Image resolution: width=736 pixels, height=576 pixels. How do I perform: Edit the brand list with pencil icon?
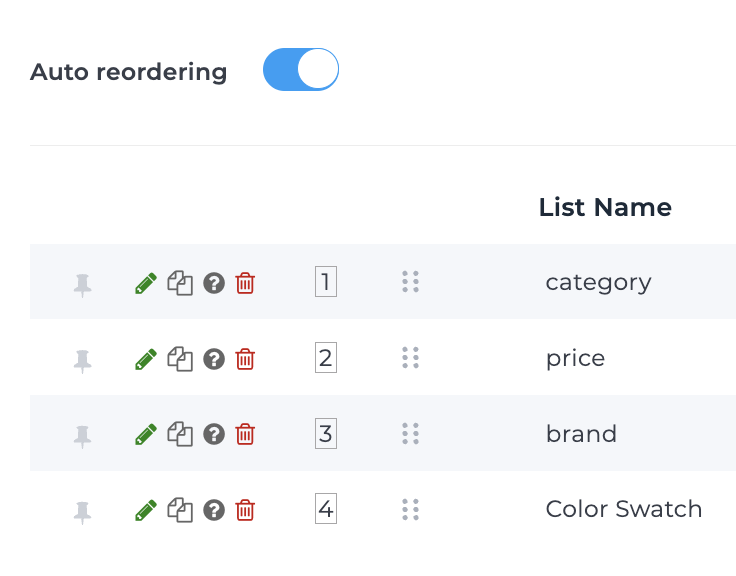click(146, 434)
